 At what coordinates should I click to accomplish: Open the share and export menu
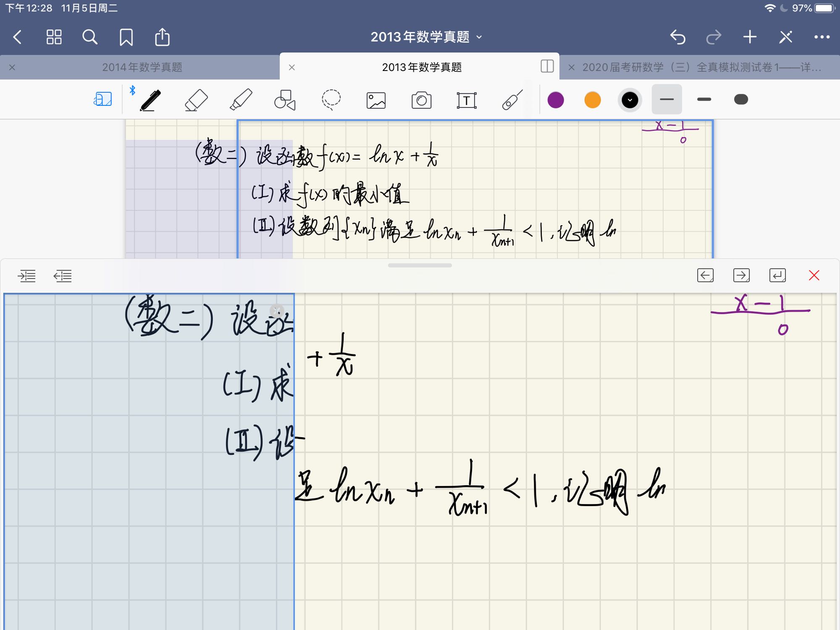point(162,37)
